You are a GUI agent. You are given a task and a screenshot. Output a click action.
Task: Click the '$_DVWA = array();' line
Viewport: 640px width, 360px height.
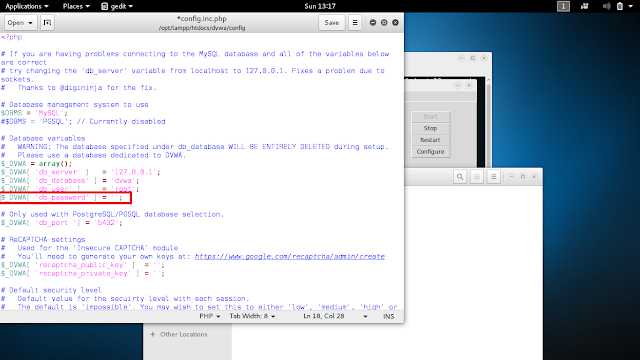36,164
